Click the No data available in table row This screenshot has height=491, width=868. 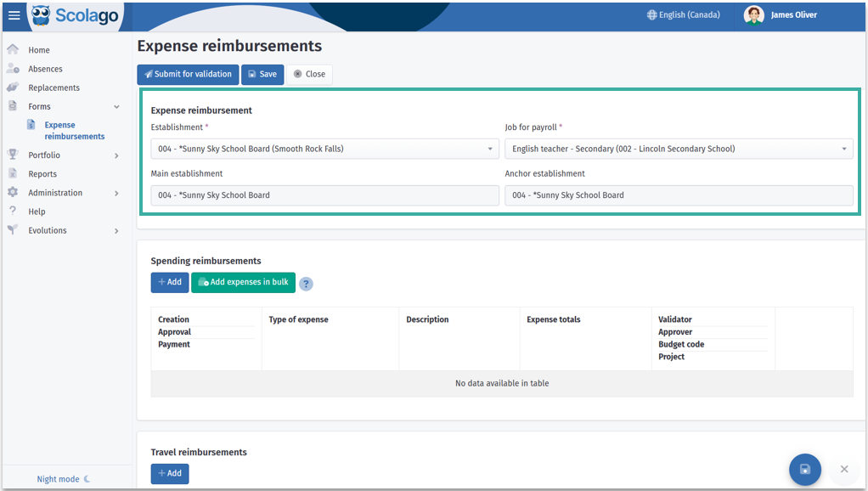point(502,384)
